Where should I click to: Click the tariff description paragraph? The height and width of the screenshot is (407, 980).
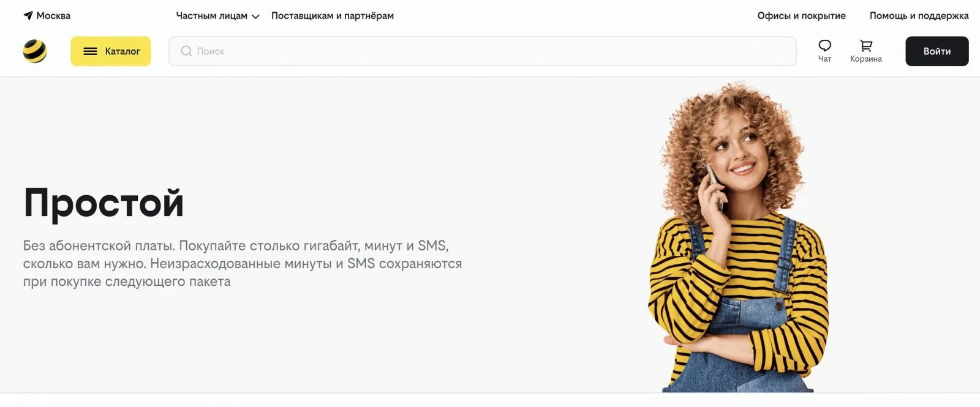click(x=243, y=264)
